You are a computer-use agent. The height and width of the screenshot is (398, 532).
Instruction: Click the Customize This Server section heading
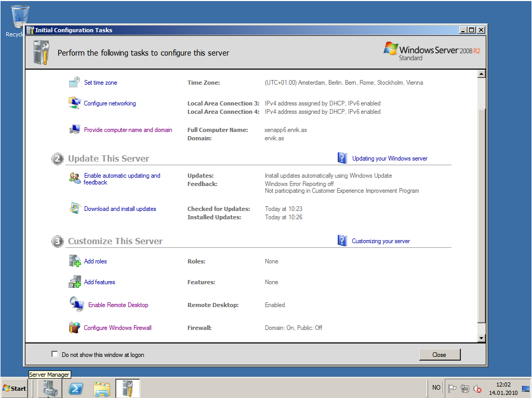pyautogui.click(x=115, y=241)
